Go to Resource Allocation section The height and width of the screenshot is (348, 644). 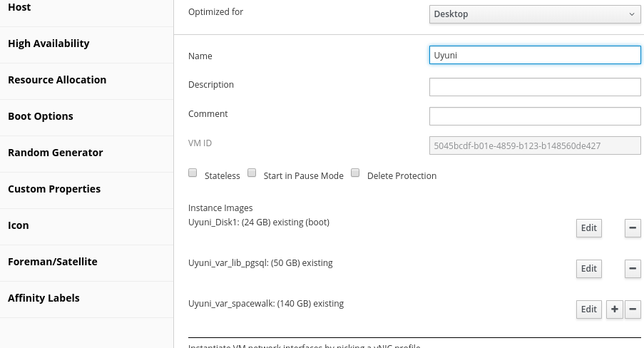tap(57, 80)
